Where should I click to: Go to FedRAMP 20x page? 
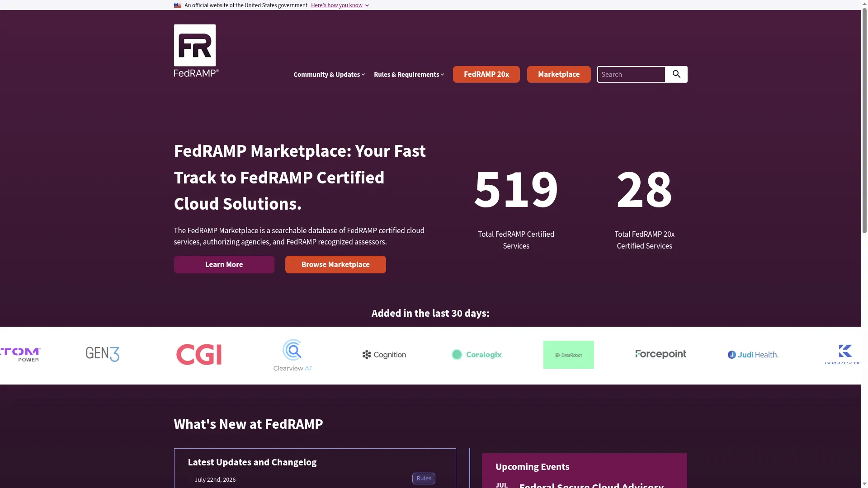tap(486, 75)
